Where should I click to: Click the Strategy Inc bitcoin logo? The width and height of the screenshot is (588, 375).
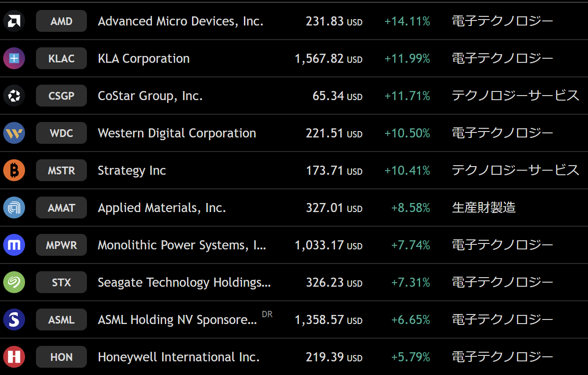pyautogui.click(x=14, y=170)
